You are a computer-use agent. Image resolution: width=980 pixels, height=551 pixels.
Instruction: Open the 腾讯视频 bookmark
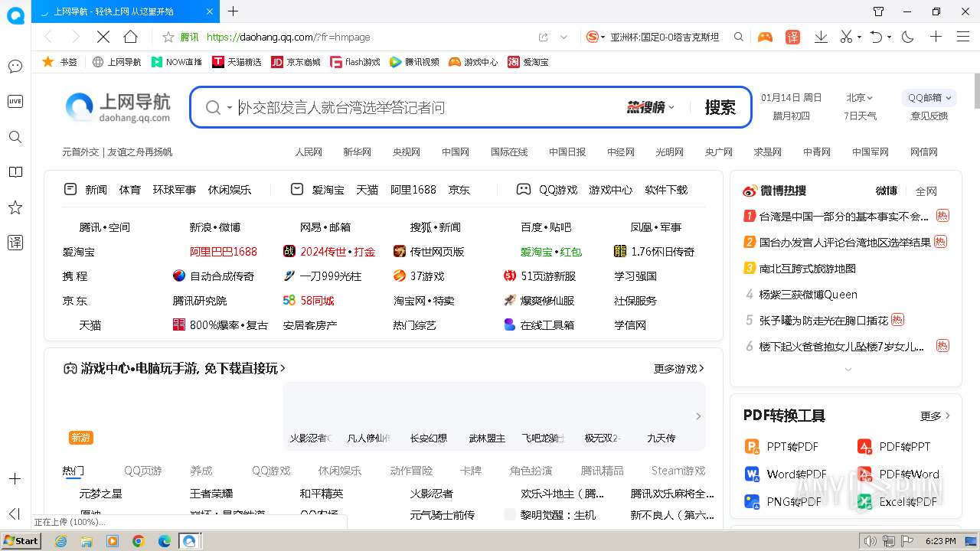414,62
